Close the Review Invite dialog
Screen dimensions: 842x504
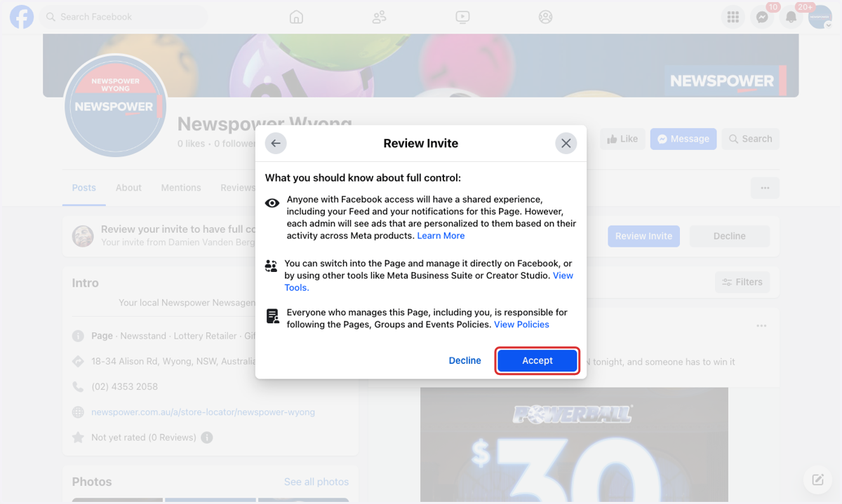[x=566, y=143]
